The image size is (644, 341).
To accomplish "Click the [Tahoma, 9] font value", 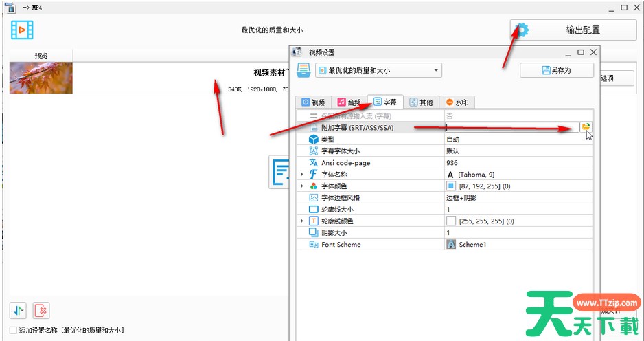I will click(x=476, y=175).
